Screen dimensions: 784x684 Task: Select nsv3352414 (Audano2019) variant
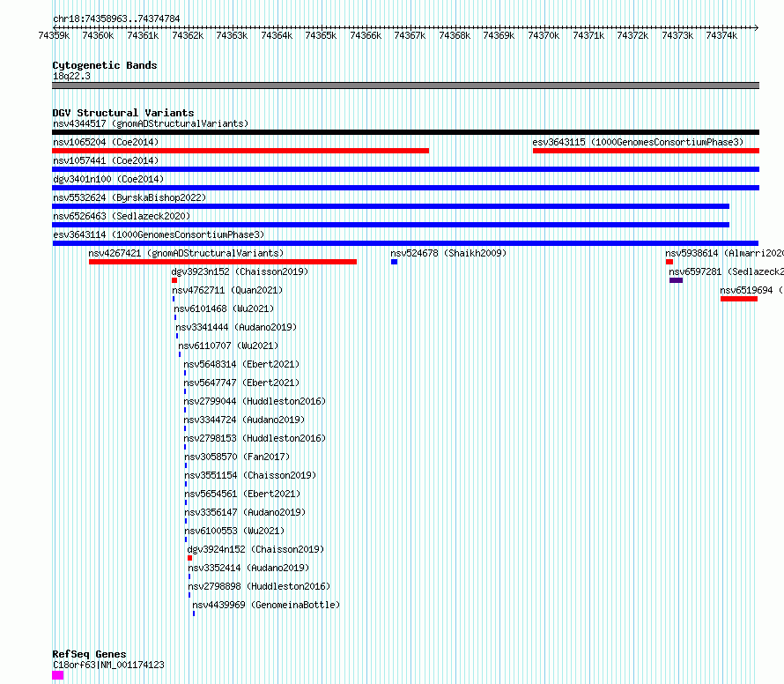click(x=248, y=568)
